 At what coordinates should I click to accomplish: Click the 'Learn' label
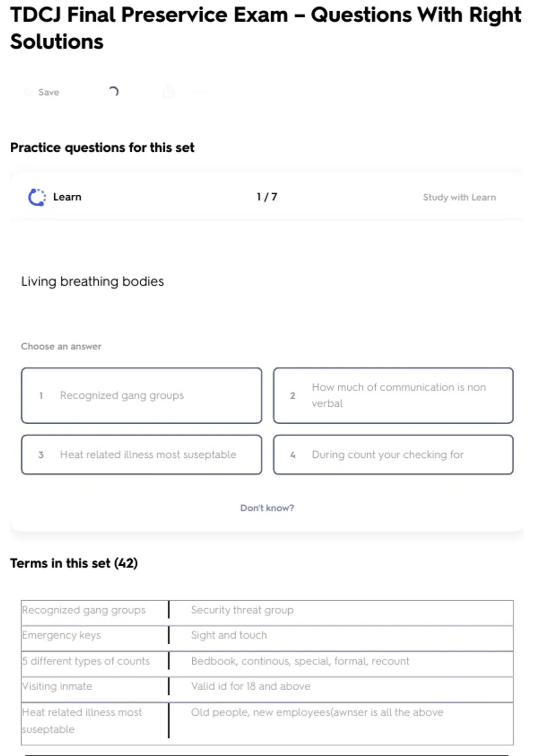pyautogui.click(x=67, y=197)
